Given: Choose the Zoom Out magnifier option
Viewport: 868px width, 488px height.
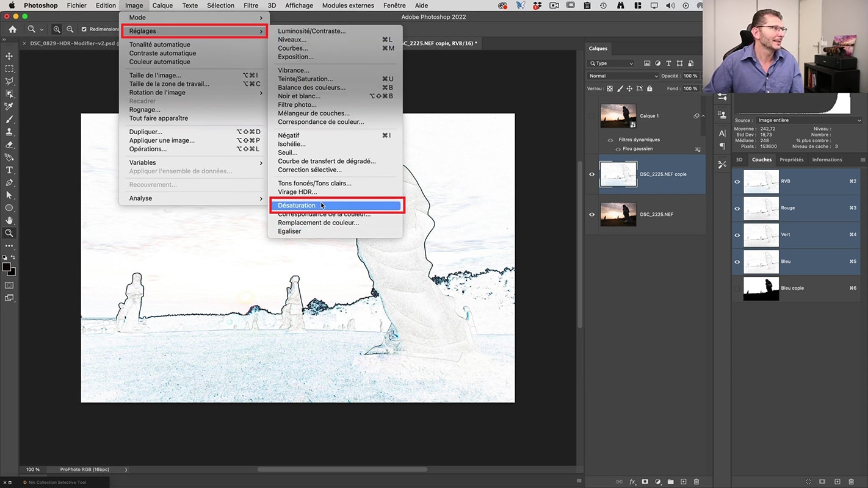Looking at the screenshot, I should (x=70, y=29).
